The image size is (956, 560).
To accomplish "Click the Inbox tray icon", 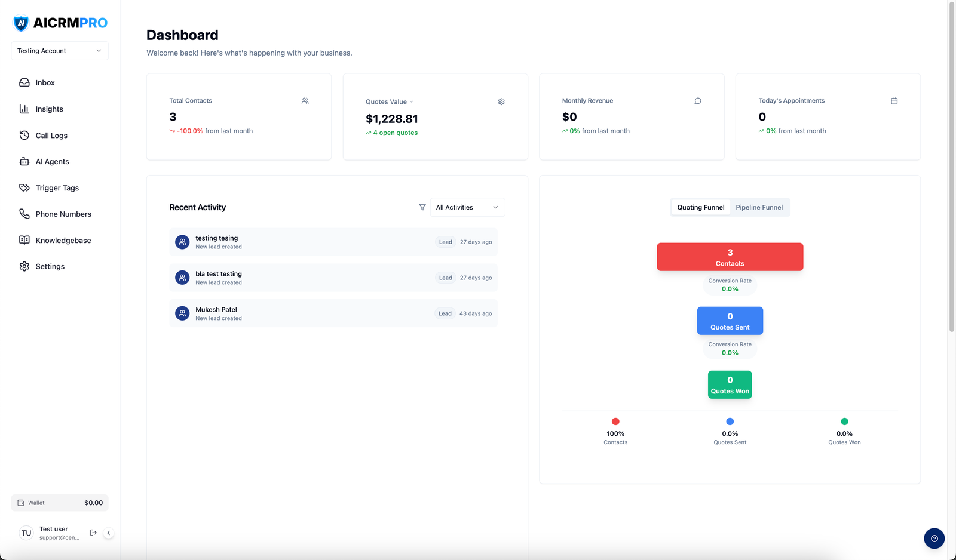I will [x=24, y=82].
